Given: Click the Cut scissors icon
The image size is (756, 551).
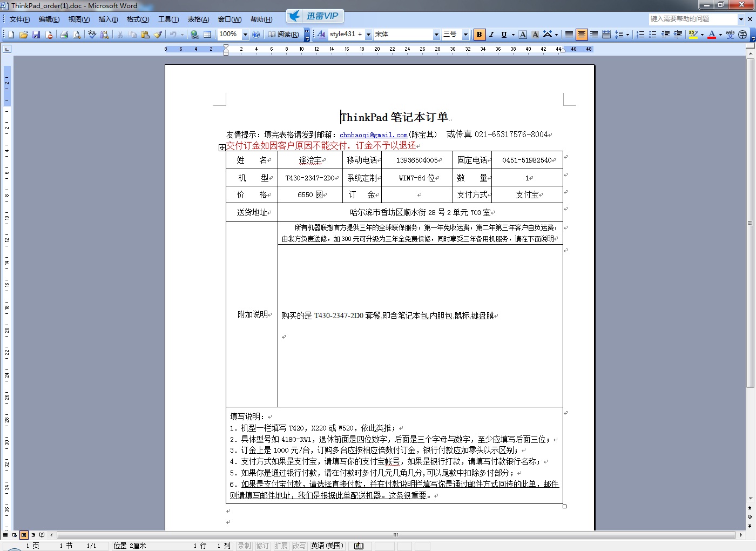Looking at the screenshot, I should [119, 35].
